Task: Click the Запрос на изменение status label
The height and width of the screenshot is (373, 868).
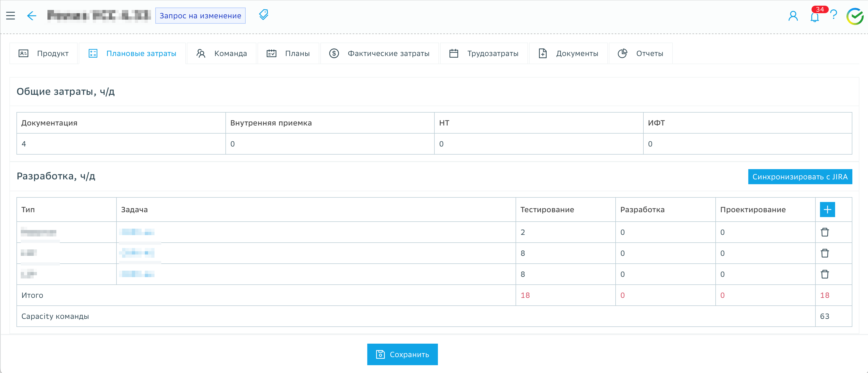Action: (200, 16)
